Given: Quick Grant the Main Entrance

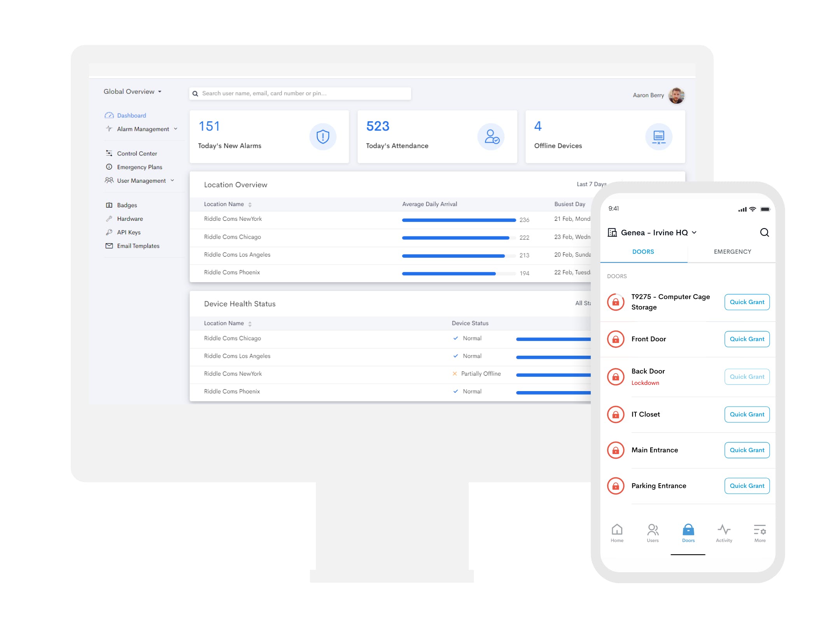Looking at the screenshot, I should pos(747,450).
